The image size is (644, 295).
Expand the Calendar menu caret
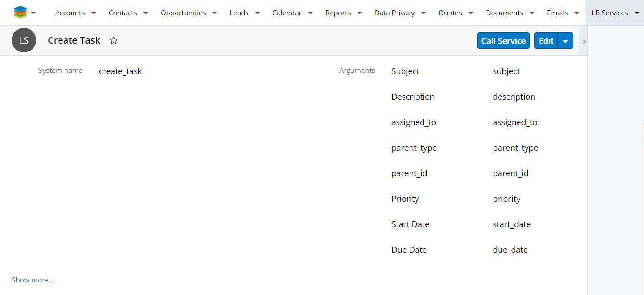310,13
